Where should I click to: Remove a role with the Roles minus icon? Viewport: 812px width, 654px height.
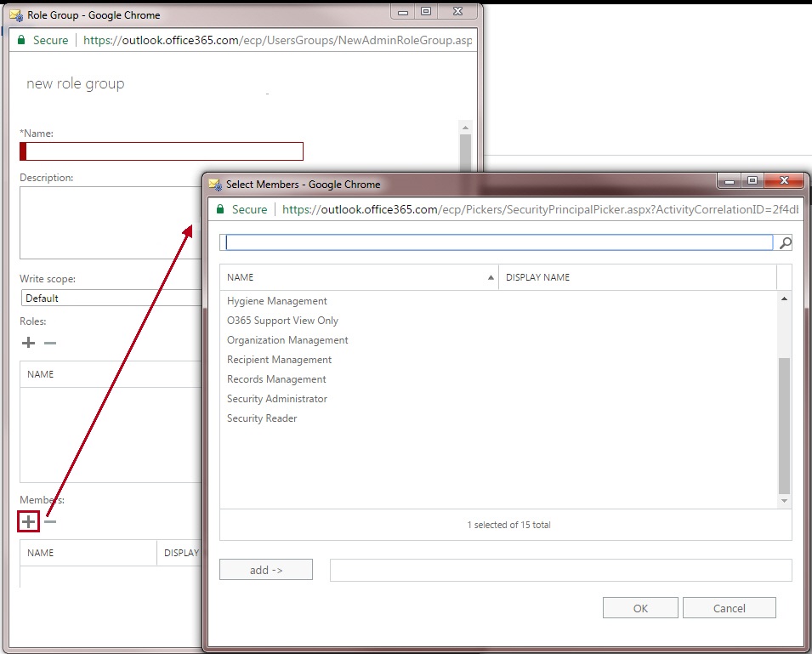50,343
